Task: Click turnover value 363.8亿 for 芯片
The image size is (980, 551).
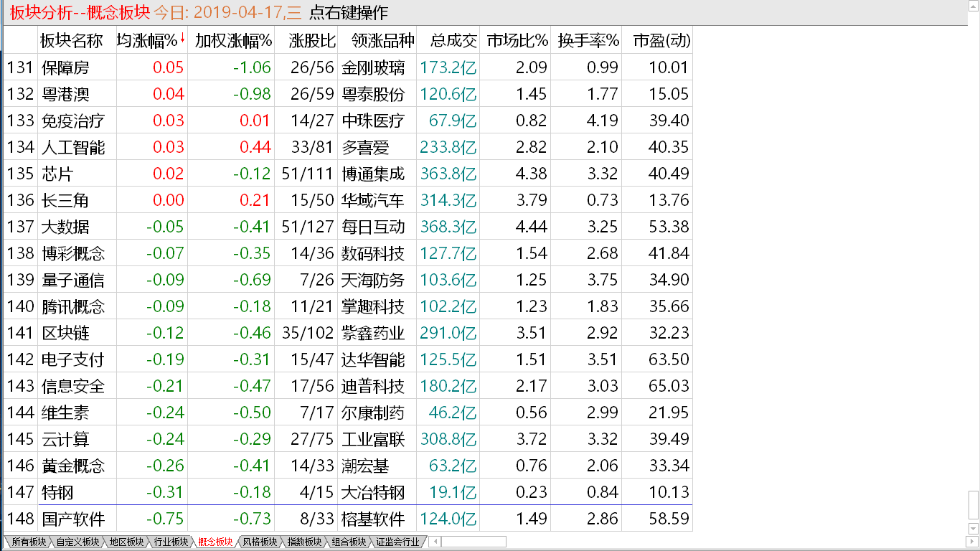Action: click(x=448, y=174)
